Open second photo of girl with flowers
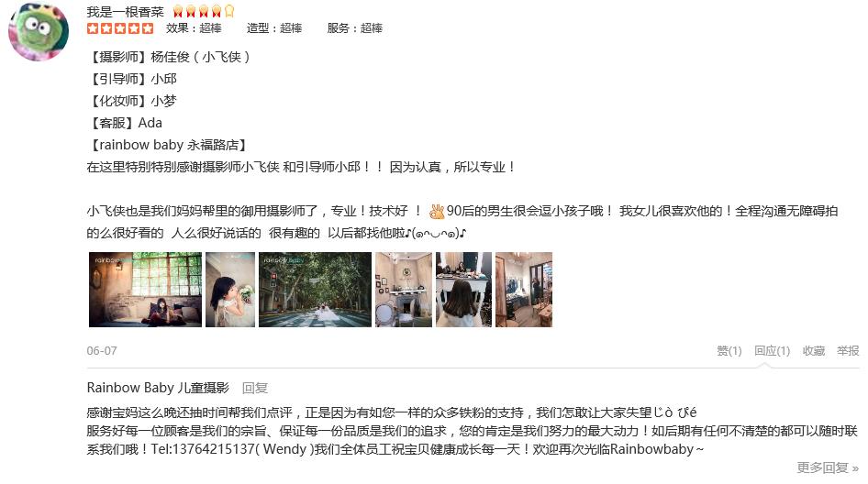 (230, 290)
